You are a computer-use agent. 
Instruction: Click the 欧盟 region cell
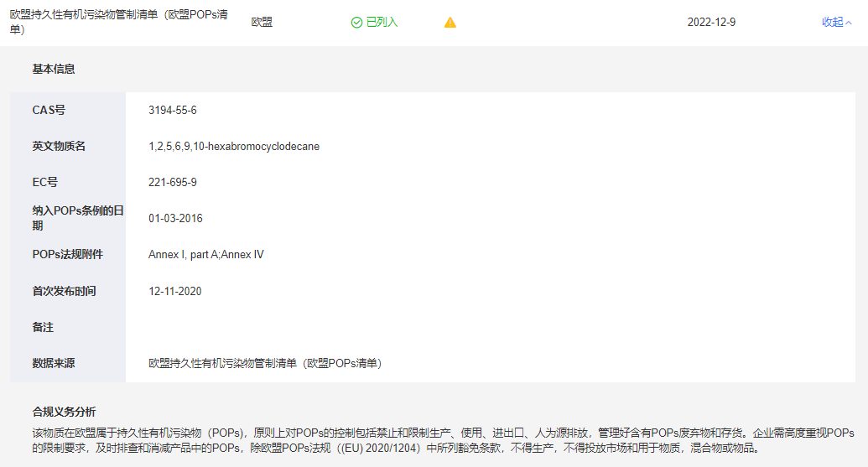pyautogui.click(x=262, y=23)
